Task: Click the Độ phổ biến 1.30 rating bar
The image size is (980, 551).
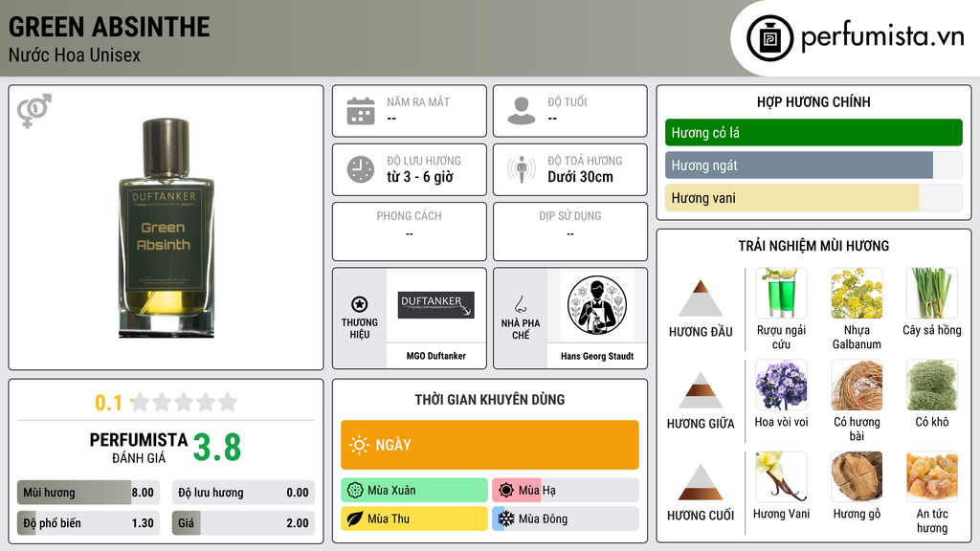Action: point(88,523)
